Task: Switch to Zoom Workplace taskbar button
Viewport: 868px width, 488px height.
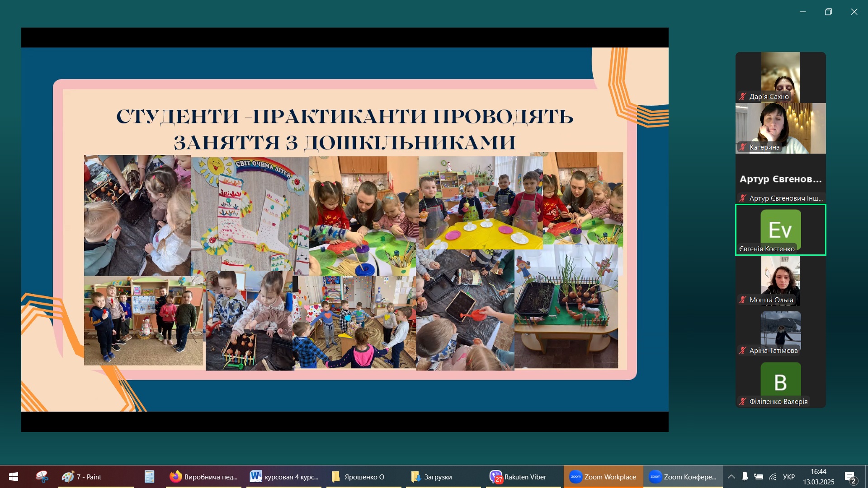Action: [603, 477]
